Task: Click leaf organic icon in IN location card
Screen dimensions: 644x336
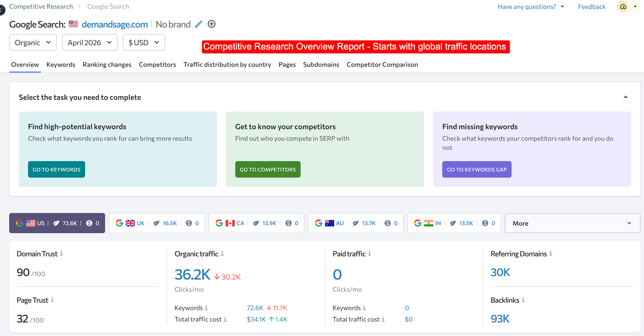Action: pos(453,223)
